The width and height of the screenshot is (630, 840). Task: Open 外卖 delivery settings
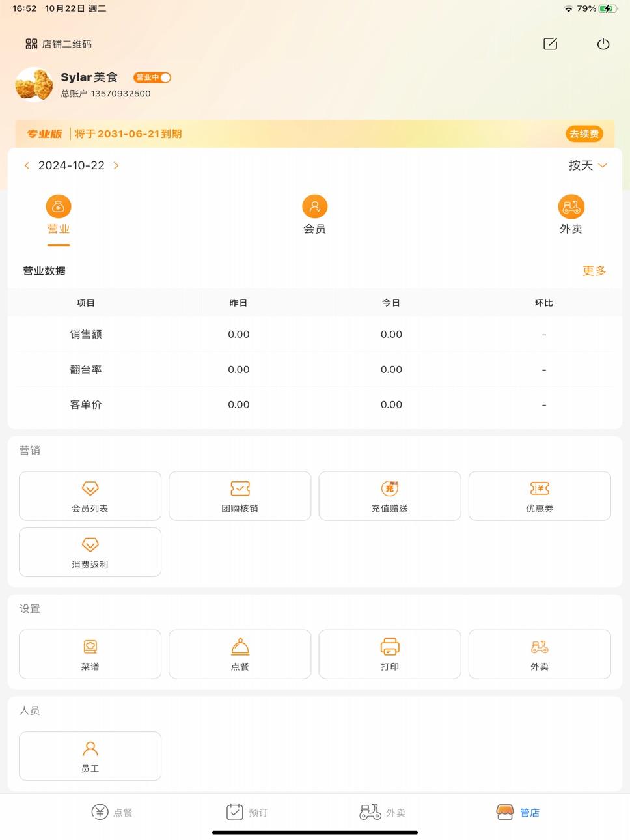click(x=540, y=654)
